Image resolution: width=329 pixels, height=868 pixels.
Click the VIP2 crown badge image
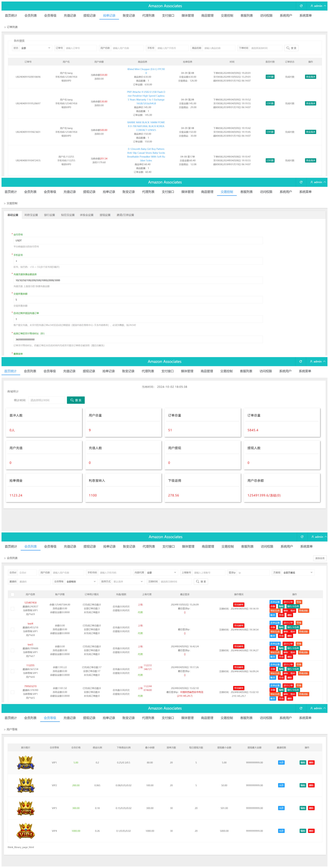point(26,785)
